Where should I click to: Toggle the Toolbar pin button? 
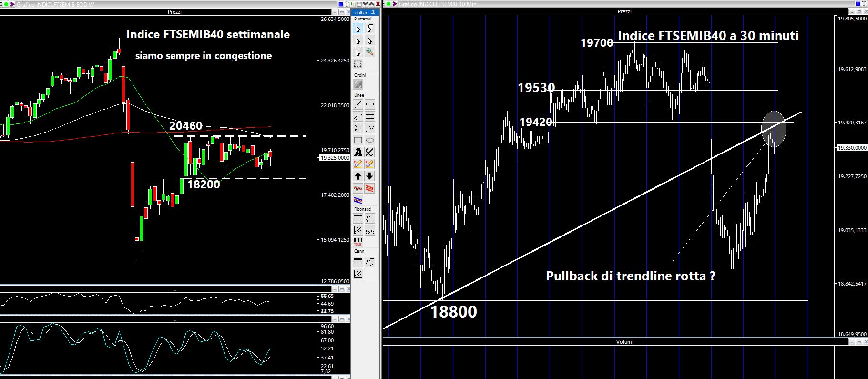[373, 12]
